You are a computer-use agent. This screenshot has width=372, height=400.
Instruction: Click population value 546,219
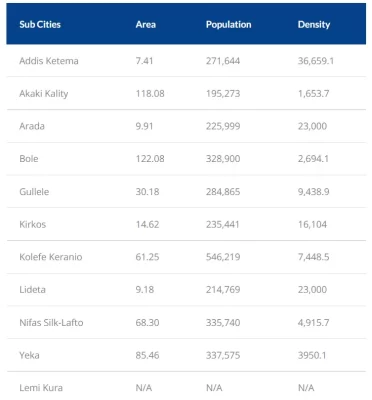point(223,257)
